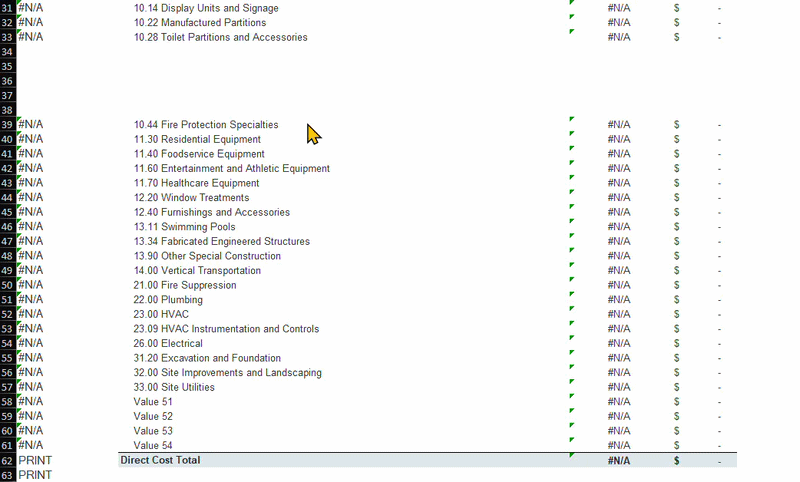Screen dimensions: 800x482
Task: Click the 'Direct Cost Total' label cell
Action: [160, 460]
